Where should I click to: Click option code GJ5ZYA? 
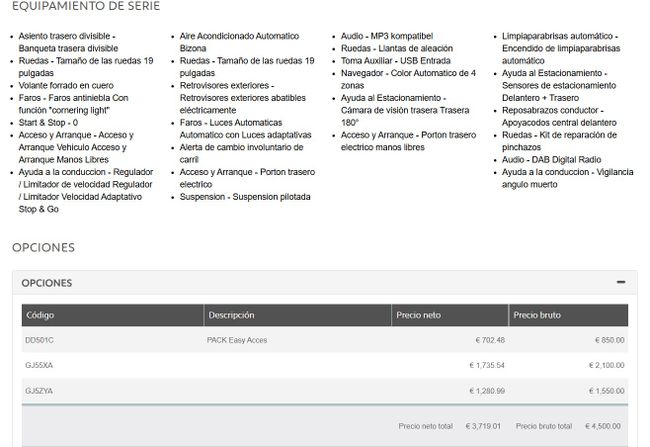pyautogui.click(x=39, y=391)
